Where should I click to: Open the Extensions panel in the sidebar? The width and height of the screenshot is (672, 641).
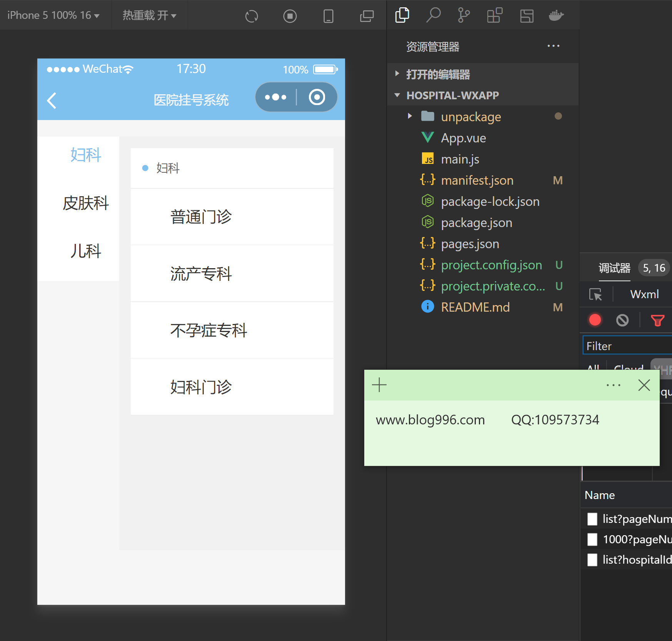click(494, 15)
